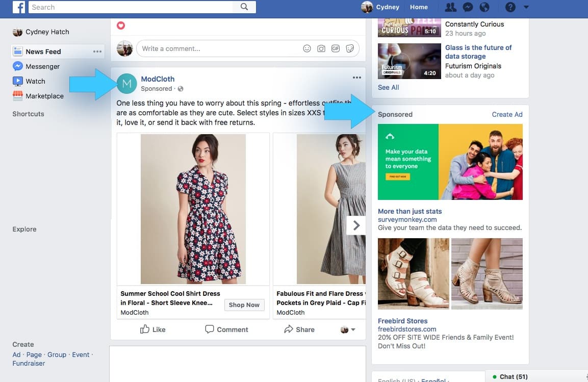588x382 pixels.
Task: Create a Page from sidebar
Action: (x=34, y=354)
